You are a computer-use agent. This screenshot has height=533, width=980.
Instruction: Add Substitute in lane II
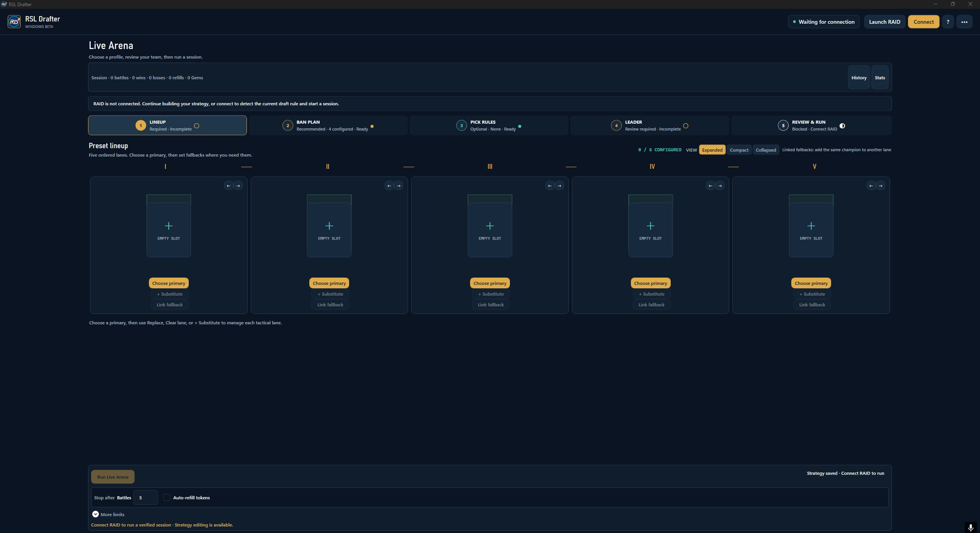(330, 294)
